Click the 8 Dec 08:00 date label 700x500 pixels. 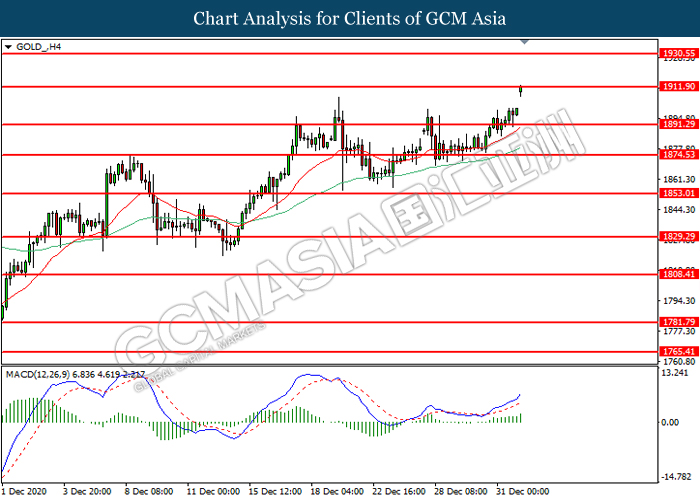pos(149,492)
